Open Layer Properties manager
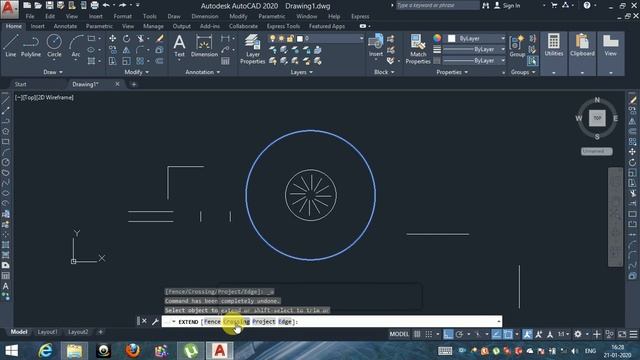Image resolution: width=640 pixels, height=360 pixels. [x=253, y=49]
